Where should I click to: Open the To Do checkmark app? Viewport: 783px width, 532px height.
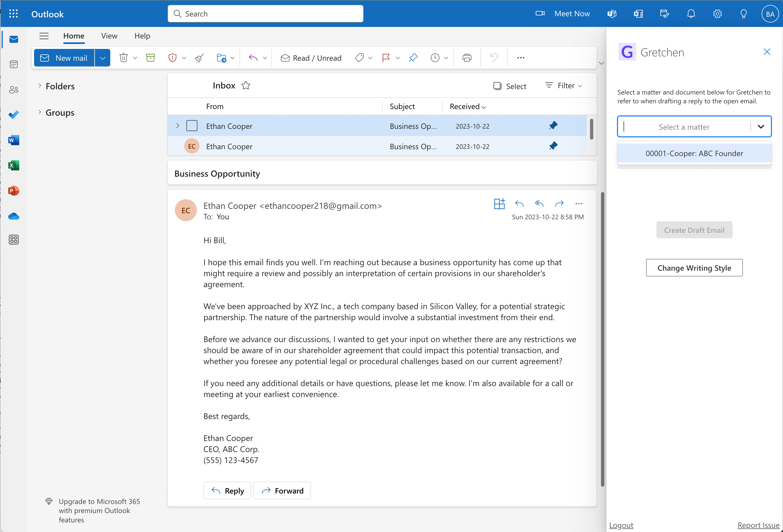(x=13, y=115)
